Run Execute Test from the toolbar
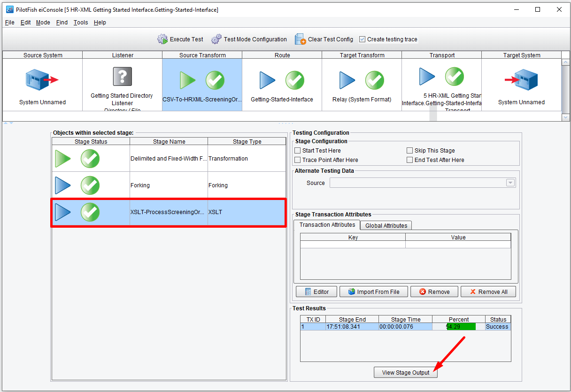The image size is (571, 392). [180, 39]
